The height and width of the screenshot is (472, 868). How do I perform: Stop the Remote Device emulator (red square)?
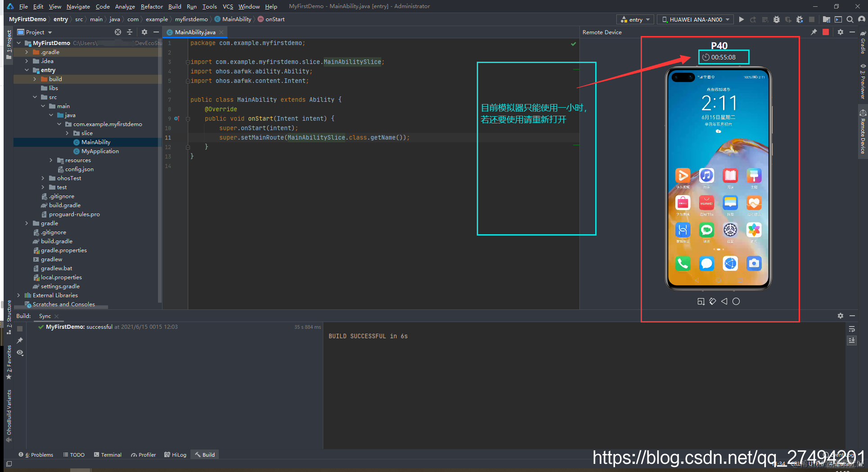point(826,32)
